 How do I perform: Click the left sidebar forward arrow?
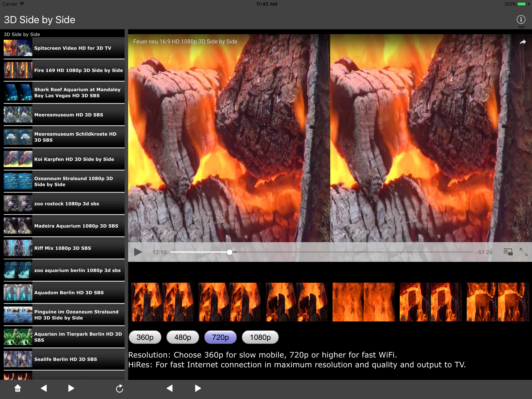tap(71, 388)
